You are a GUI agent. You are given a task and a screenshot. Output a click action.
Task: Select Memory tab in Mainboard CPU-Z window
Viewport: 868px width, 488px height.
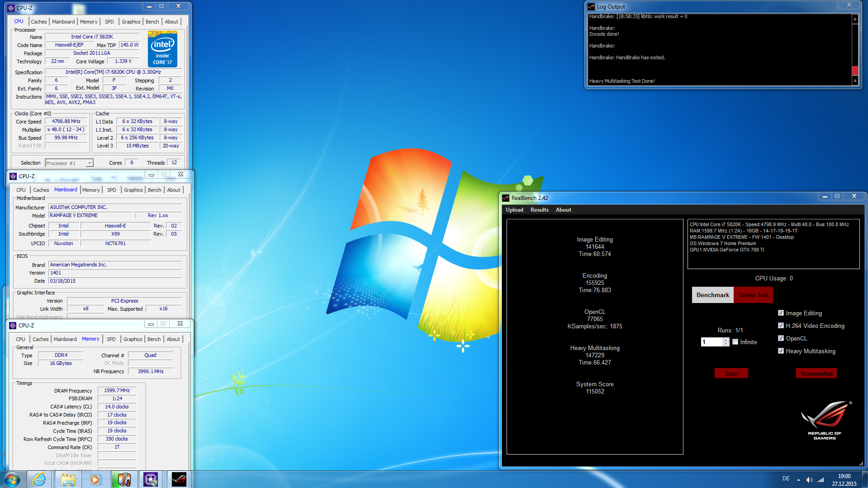(91, 190)
